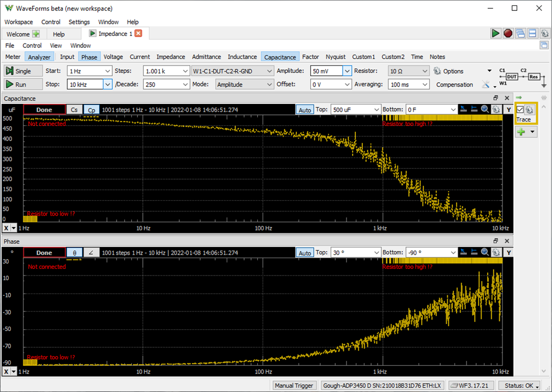This screenshot has height=392, width=552.
Task: Click the Run sweep button
Action: tap(23, 84)
